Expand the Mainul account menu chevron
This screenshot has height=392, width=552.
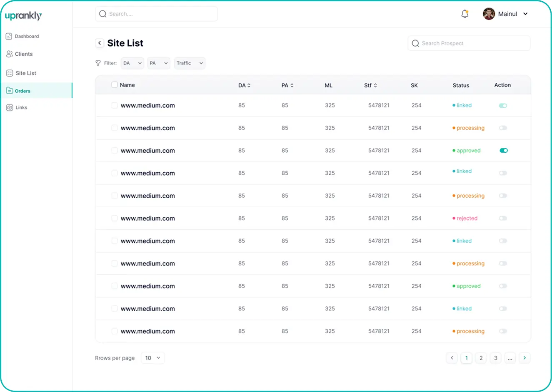coord(525,14)
